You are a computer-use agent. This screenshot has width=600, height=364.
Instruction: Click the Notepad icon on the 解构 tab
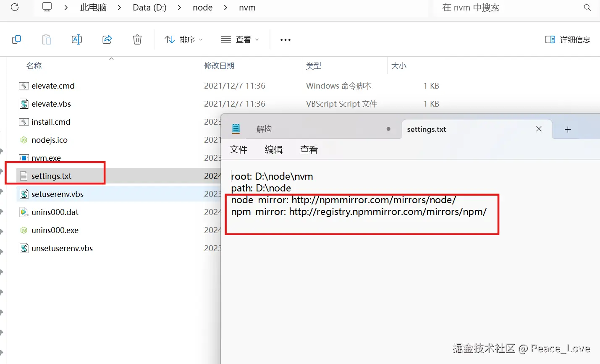[x=236, y=129]
